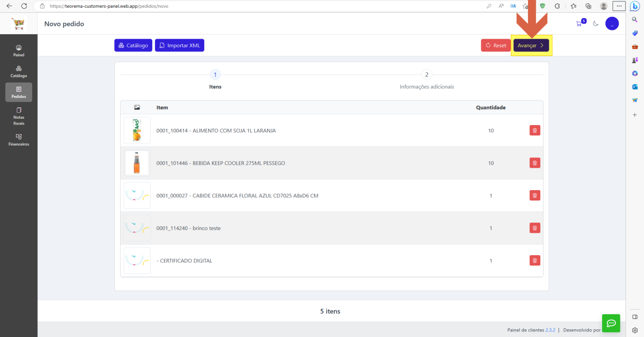644x337 pixels.
Task: Click the translate page icon
Action: coord(513,6)
